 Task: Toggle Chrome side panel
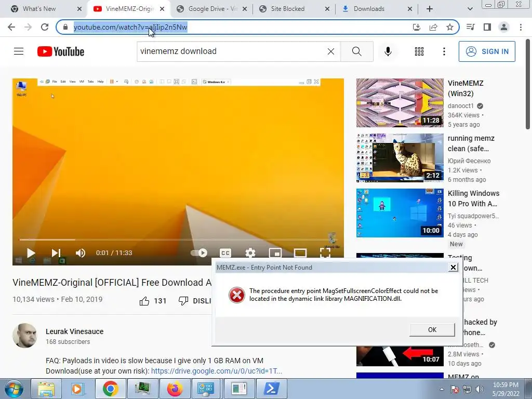[x=487, y=27]
